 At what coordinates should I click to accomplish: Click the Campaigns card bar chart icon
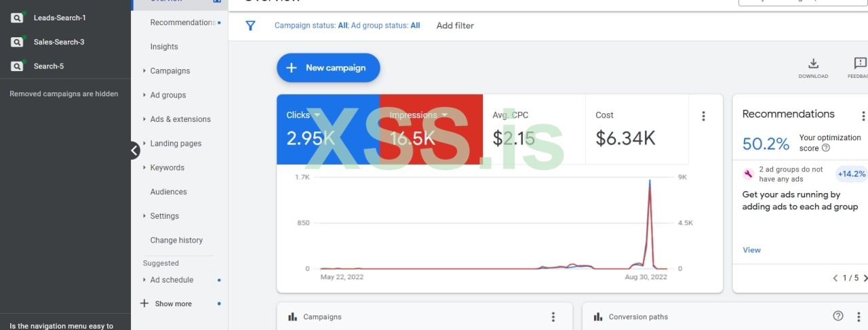[293, 317]
